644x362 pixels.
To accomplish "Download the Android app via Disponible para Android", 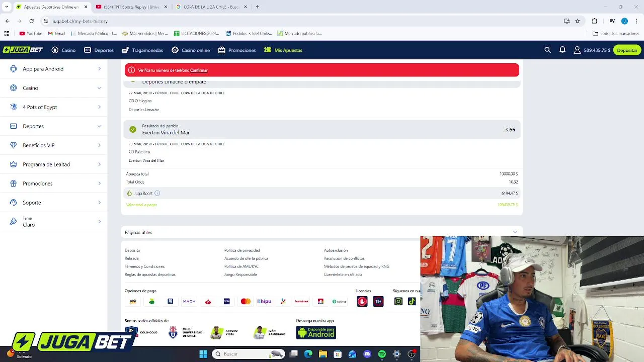I will click(316, 332).
